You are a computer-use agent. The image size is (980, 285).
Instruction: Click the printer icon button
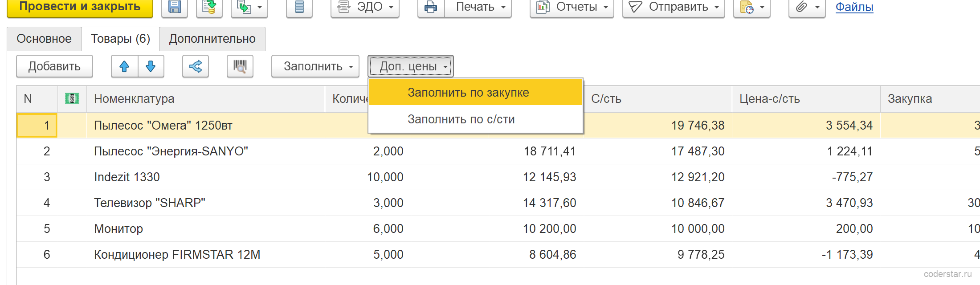[x=431, y=7]
